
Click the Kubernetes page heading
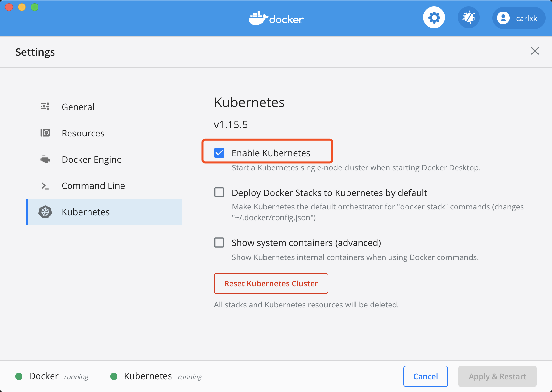pos(249,102)
